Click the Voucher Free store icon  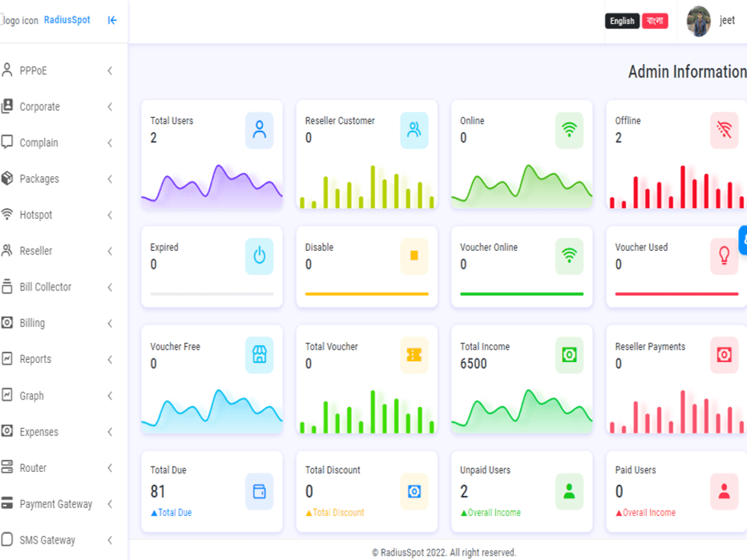pos(259,355)
